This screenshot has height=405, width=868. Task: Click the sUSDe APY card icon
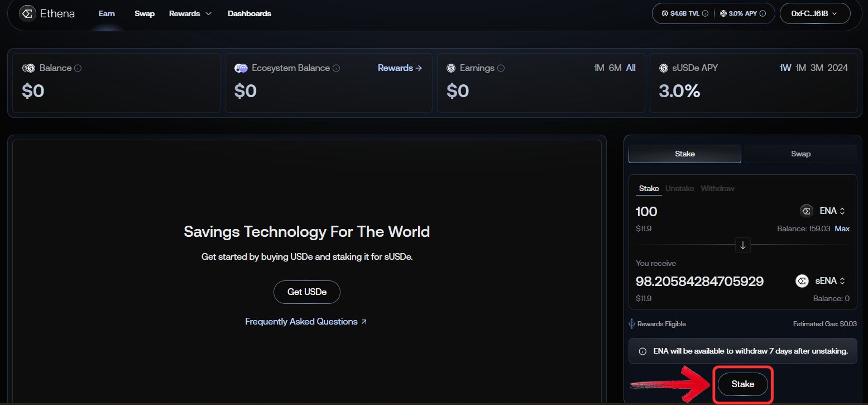pos(664,68)
